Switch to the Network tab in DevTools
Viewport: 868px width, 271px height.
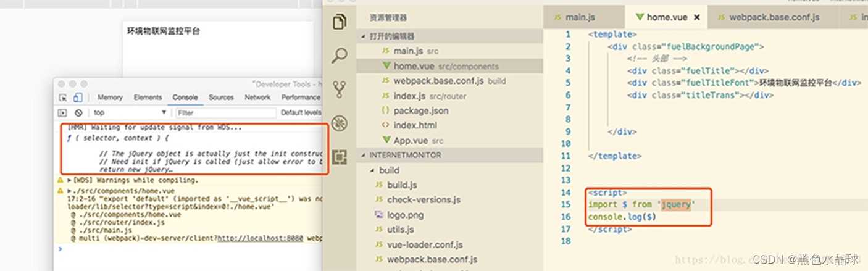click(257, 98)
